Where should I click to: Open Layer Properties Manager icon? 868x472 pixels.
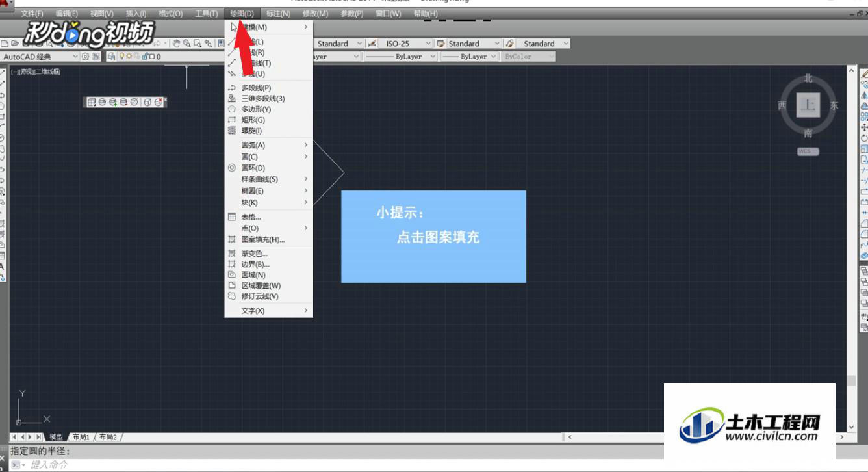click(111, 57)
